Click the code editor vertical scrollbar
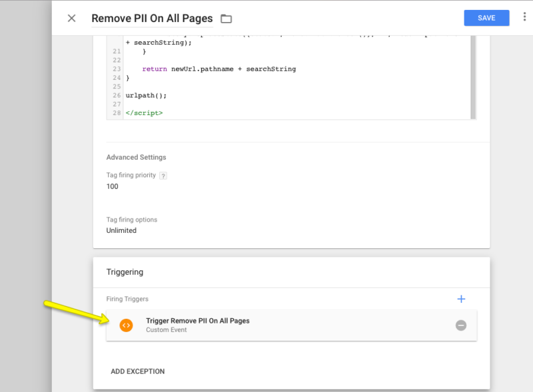This screenshot has width=533, height=392. (x=473, y=77)
